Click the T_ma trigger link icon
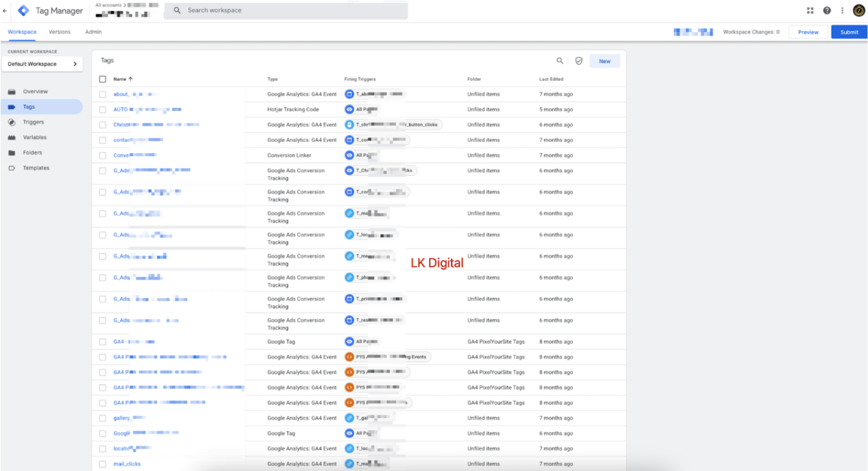Image resolution: width=868 pixels, height=471 pixels. [x=350, y=213]
